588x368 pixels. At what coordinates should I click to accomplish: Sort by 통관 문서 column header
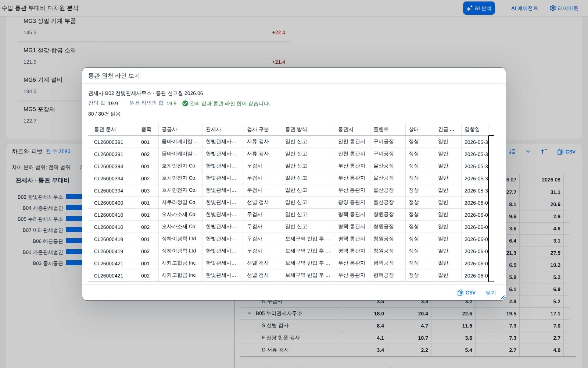(113, 130)
